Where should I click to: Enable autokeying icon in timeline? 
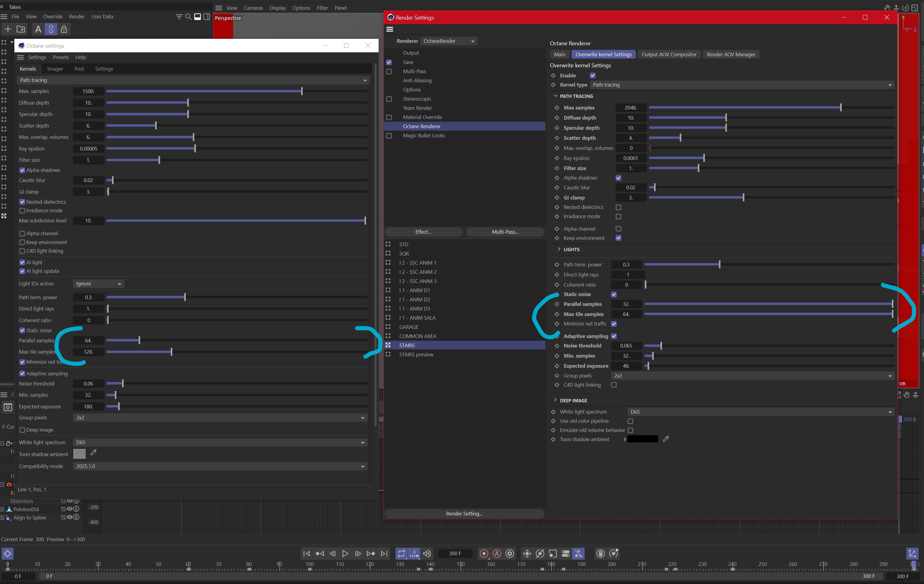[497, 553]
